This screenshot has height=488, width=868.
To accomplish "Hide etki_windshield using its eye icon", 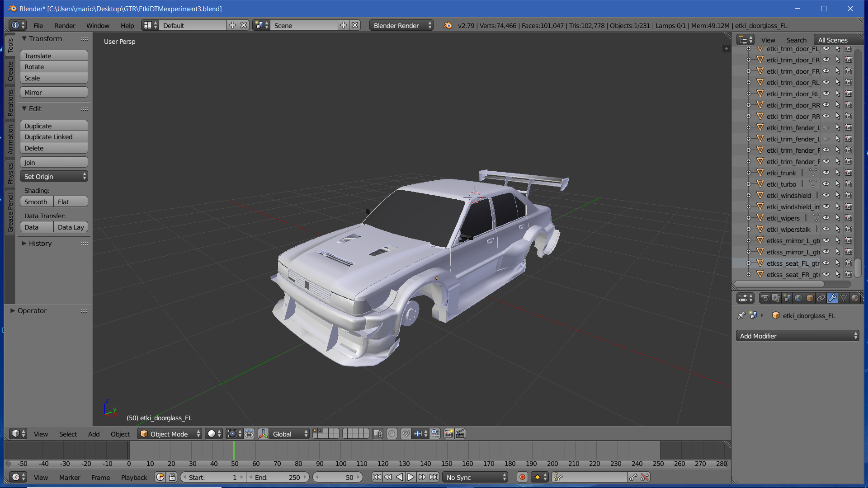I will (826, 196).
